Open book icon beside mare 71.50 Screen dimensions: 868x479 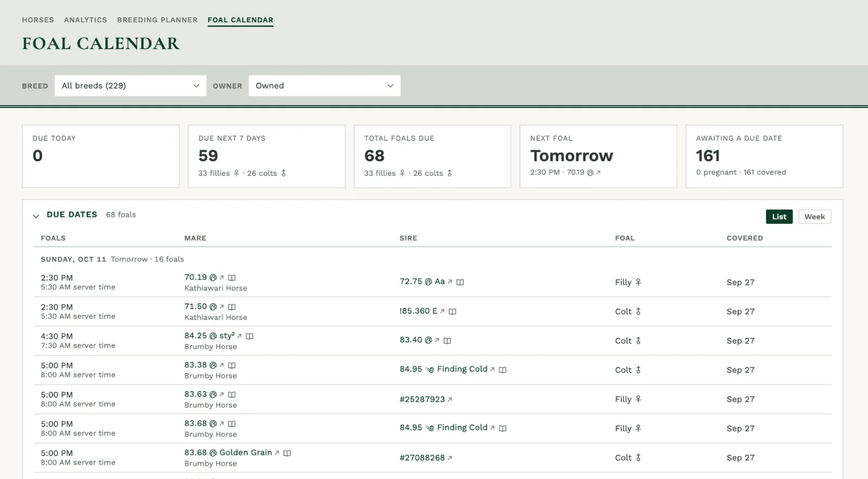pyautogui.click(x=232, y=307)
